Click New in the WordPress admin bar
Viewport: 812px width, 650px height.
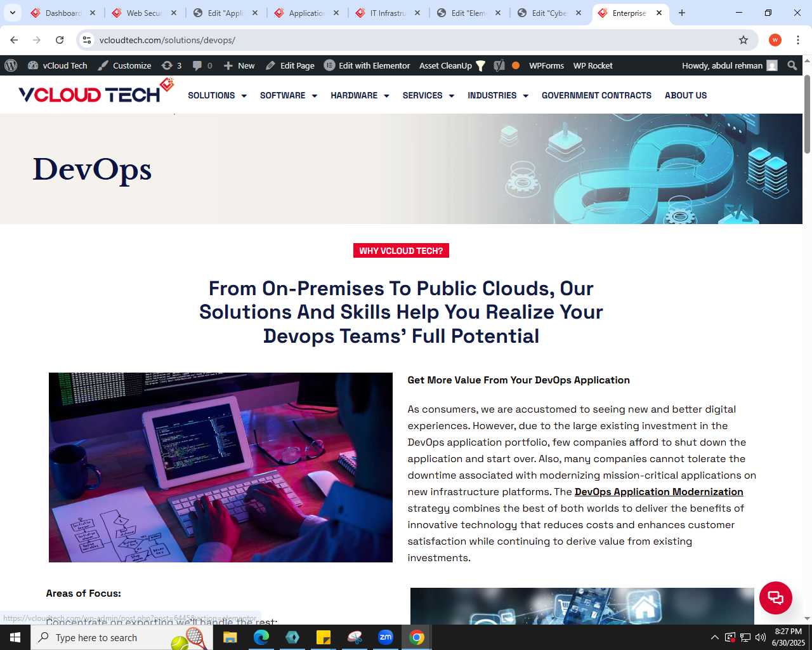point(239,65)
